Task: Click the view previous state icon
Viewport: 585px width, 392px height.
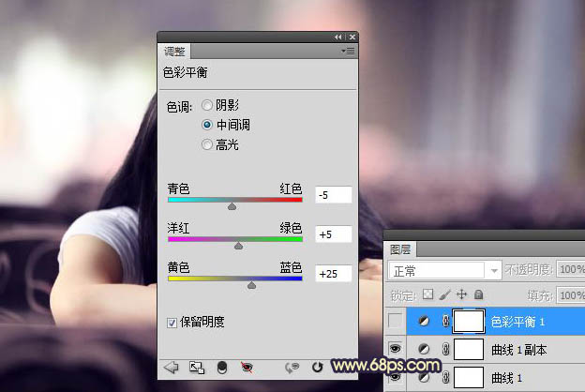Action: pyautogui.click(x=292, y=368)
